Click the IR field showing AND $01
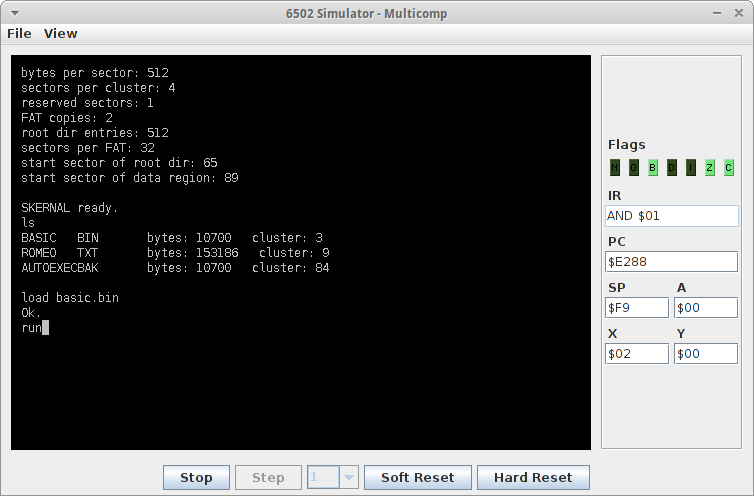 [672, 215]
